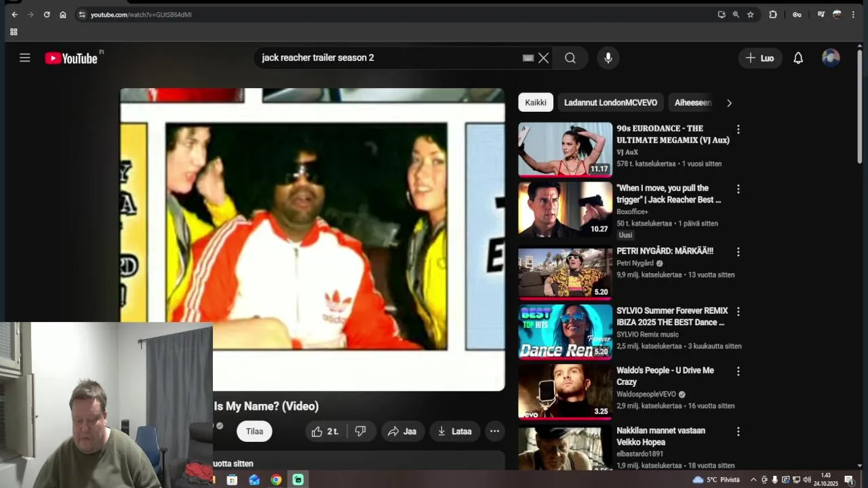Open Microsoft Store from the taskbar

click(x=232, y=480)
